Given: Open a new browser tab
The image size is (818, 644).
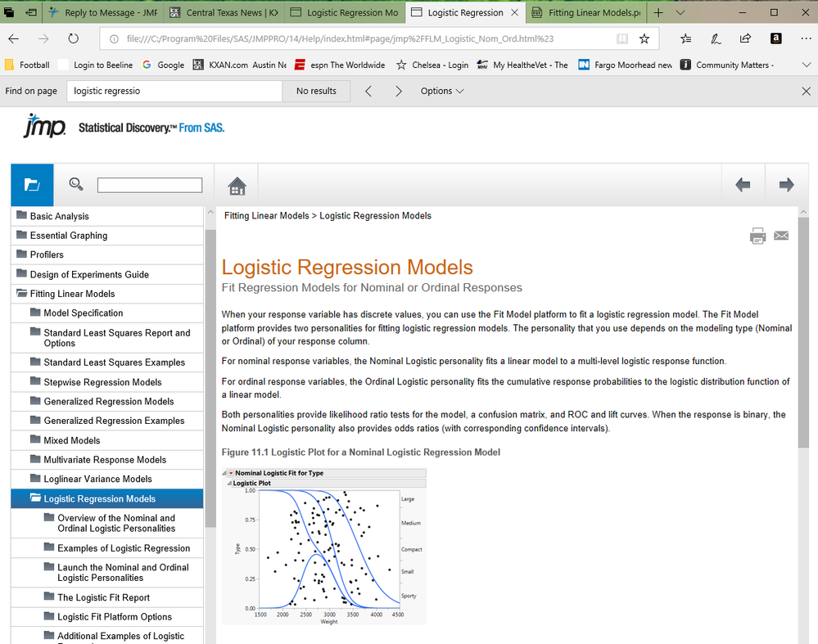Looking at the screenshot, I should (658, 12).
